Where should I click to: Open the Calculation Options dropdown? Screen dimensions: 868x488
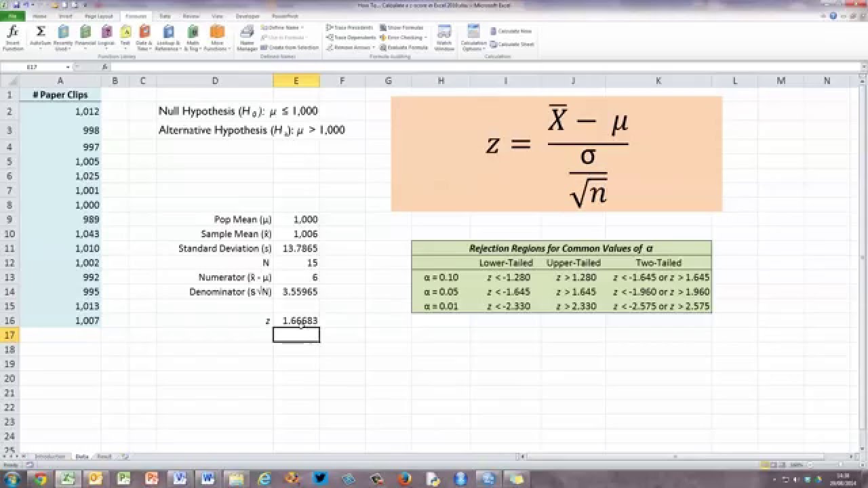473,38
